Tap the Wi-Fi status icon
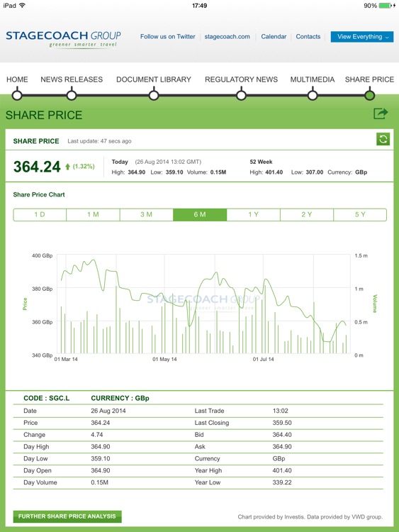Screen dimensions: 399x532 23,6
